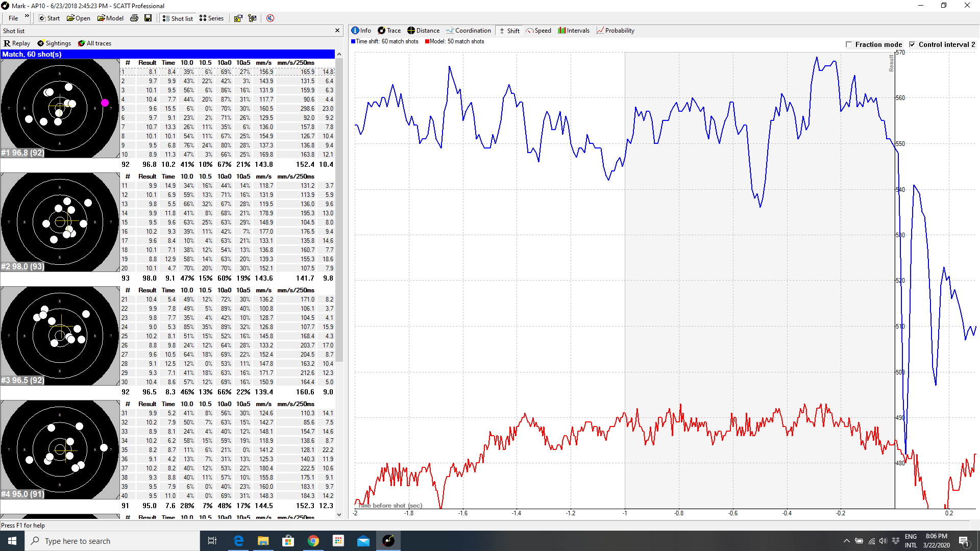Viewport: 980px width, 551px height.
Task: Open Microsoft Store from the taskbar
Action: click(288, 541)
